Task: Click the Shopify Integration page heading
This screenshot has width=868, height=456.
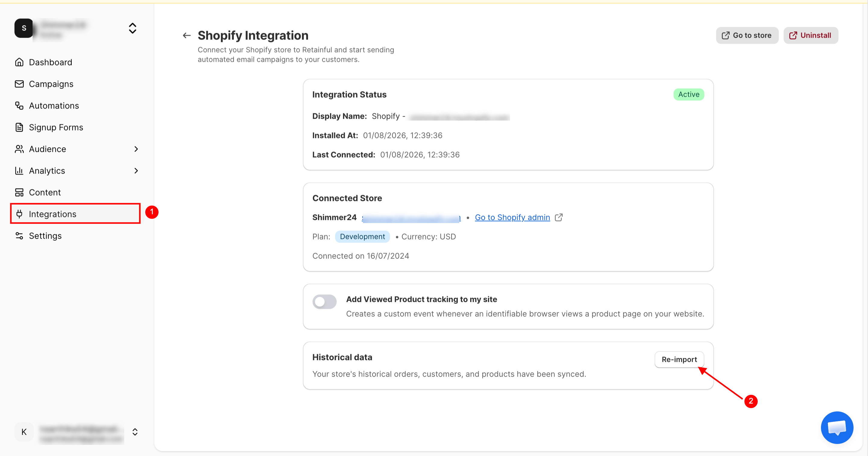Action: (x=253, y=35)
